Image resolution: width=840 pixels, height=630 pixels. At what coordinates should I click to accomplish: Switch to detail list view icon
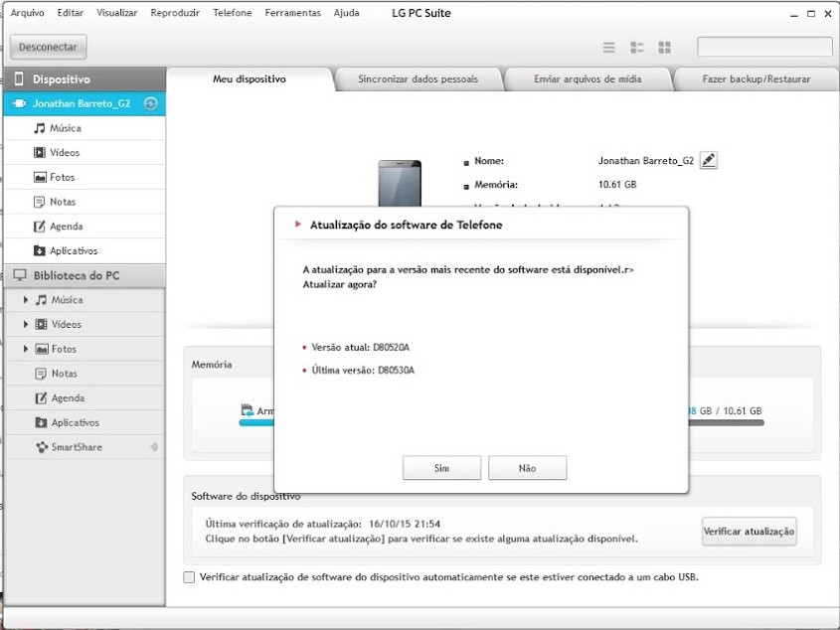pos(637,47)
